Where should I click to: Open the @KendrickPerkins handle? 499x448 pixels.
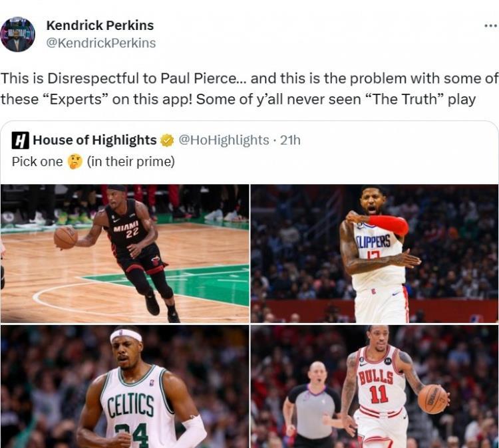(x=101, y=43)
